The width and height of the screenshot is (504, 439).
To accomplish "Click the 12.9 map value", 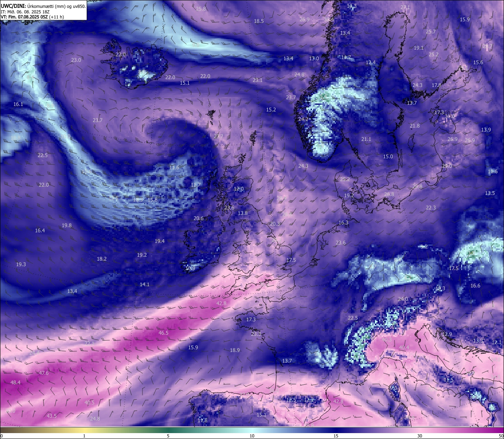I will pos(447,334).
